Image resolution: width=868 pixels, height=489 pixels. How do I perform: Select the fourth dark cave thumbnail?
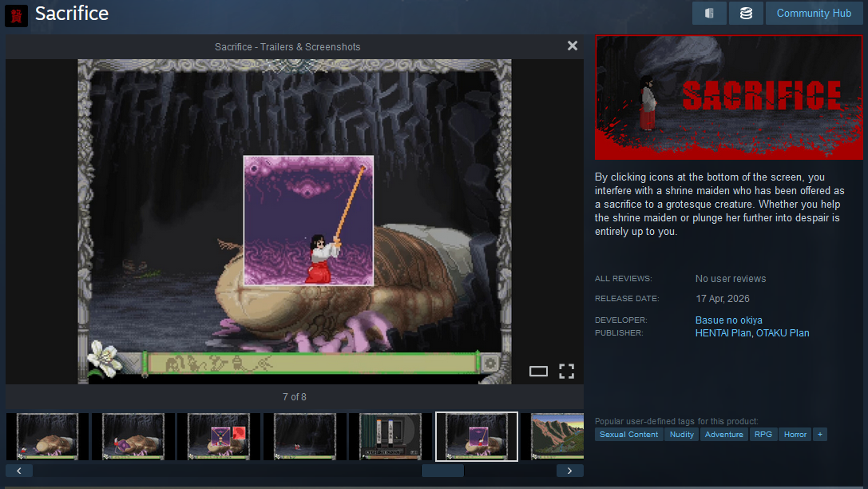(x=304, y=436)
